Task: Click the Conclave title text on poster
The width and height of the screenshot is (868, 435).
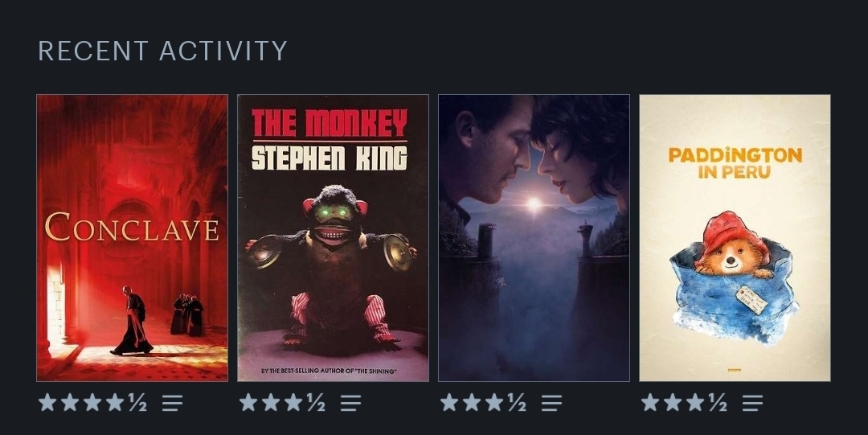Action: [x=132, y=228]
